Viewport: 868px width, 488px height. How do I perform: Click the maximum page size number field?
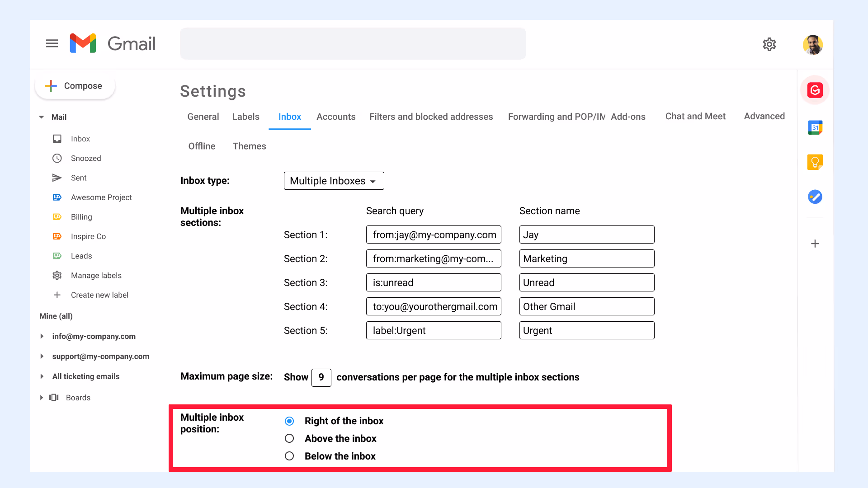[321, 377]
